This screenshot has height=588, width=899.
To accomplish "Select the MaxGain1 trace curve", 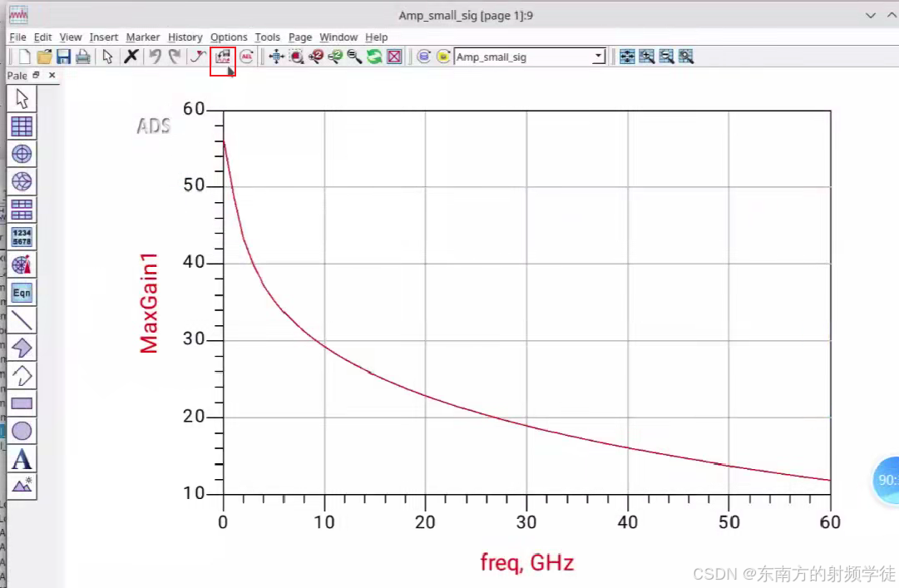I will (426, 395).
